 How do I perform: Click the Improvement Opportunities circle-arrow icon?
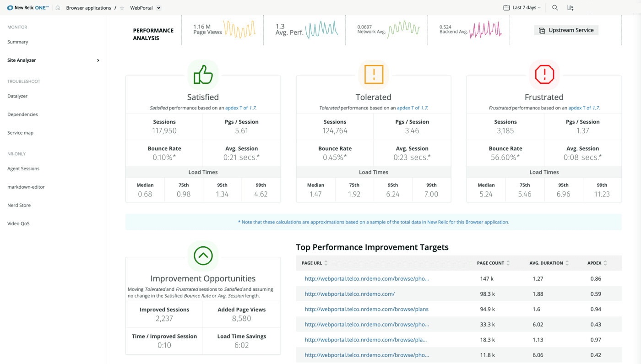click(x=203, y=255)
